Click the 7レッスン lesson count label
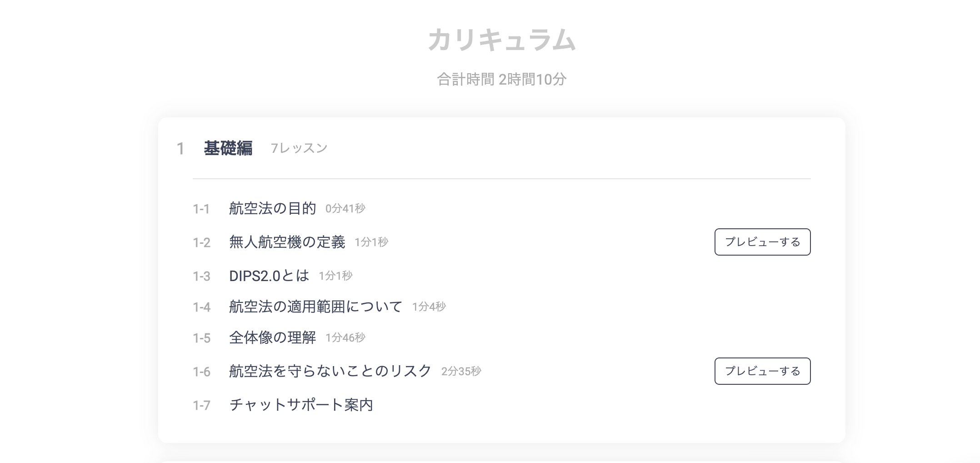 [299, 148]
